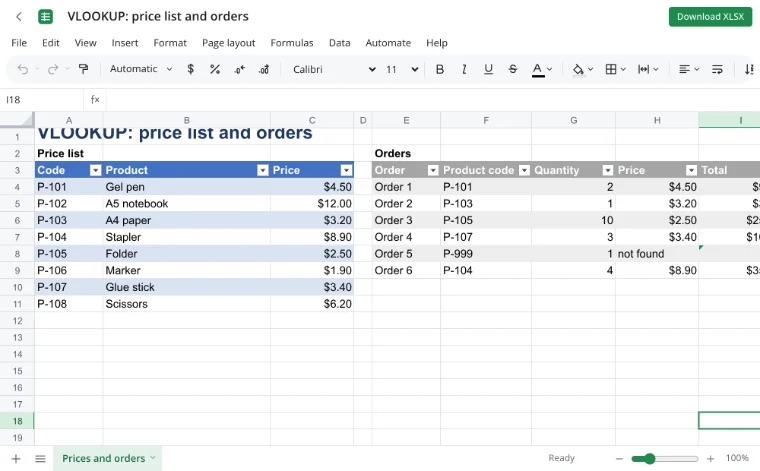
Task: Open the Product code filter dropdown
Action: point(524,170)
